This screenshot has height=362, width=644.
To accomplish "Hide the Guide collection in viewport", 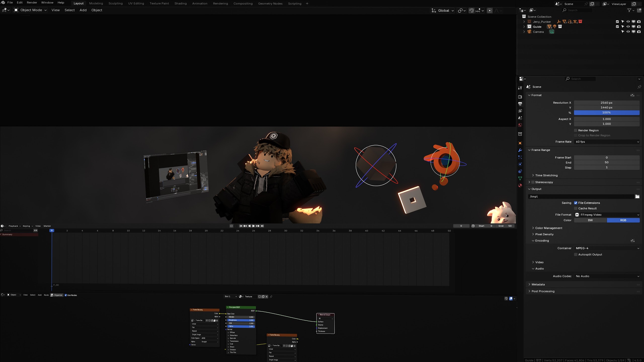I will [628, 27].
